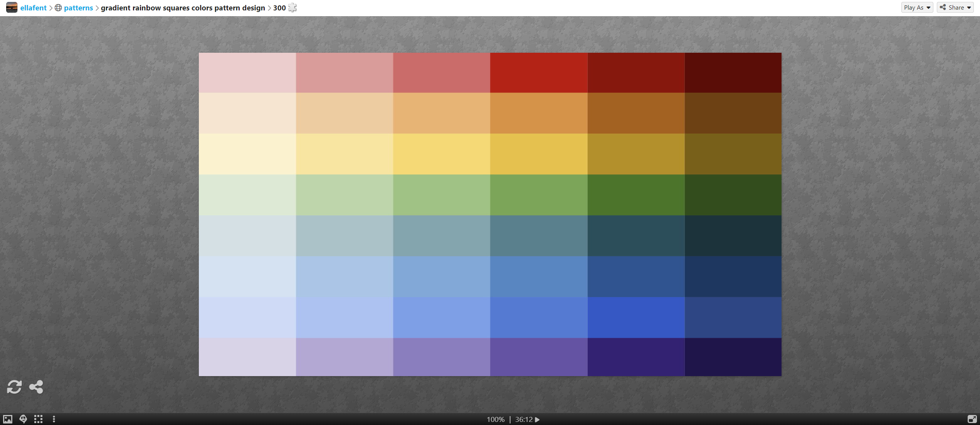Click the large share icon on the canvas
Viewport: 980px width, 425px height.
pos(36,387)
